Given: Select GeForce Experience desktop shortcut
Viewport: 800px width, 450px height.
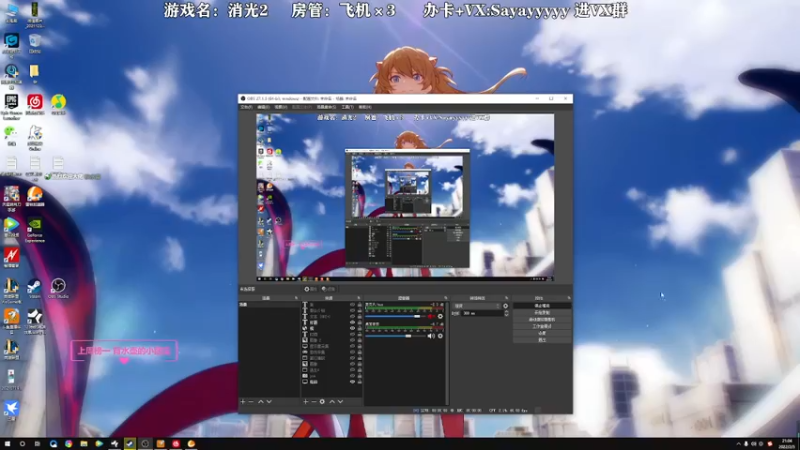Looking at the screenshot, I should (x=35, y=230).
